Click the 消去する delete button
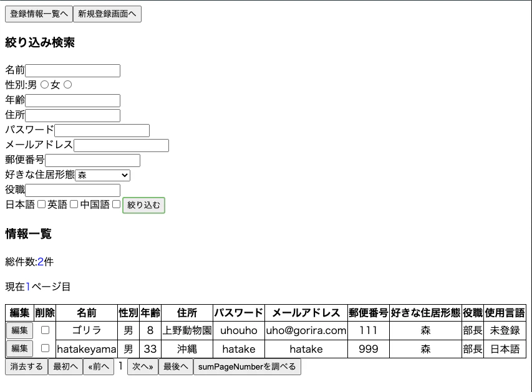This screenshot has width=532, height=392. click(x=26, y=366)
